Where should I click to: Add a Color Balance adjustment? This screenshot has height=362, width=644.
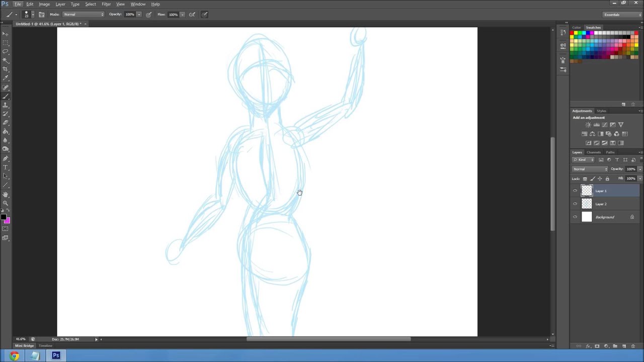[x=592, y=134]
